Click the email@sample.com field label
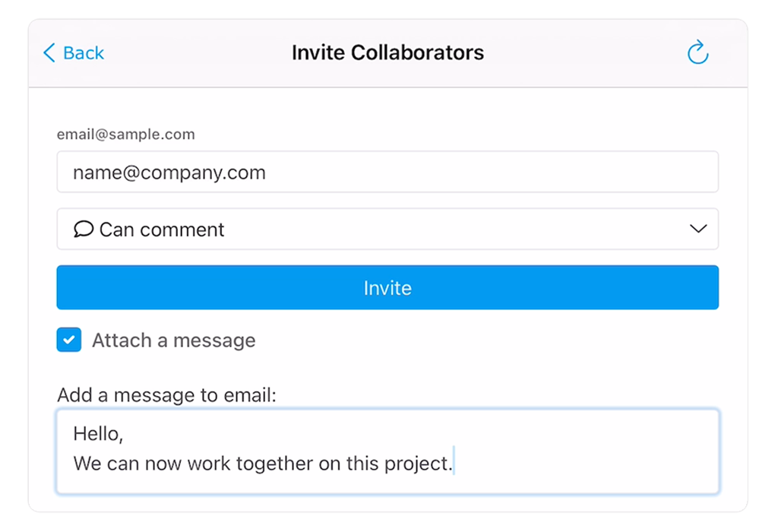Viewport: 775px width, 532px height. pyautogui.click(x=126, y=135)
